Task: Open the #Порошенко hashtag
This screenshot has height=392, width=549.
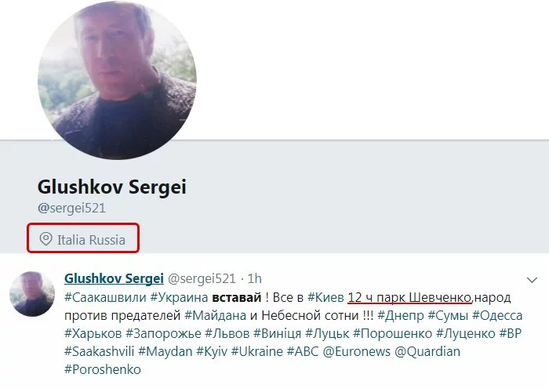Action: 392,333
